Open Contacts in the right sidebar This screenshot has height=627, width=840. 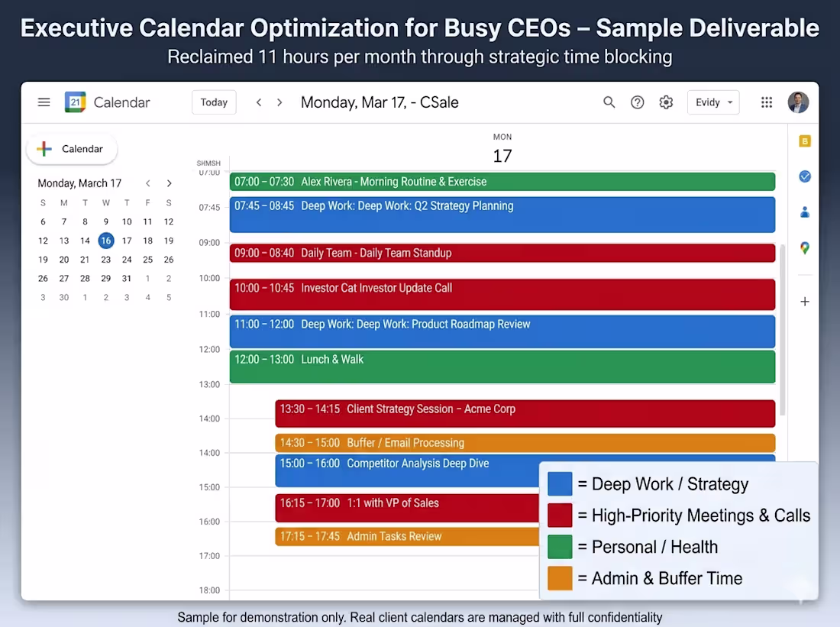click(x=805, y=212)
